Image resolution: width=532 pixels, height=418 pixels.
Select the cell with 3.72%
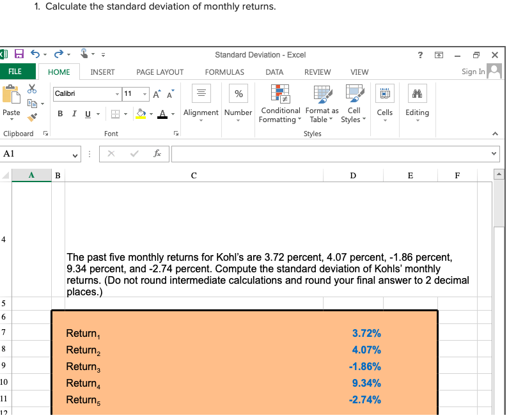pyautogui.click(x=353, y=333)
